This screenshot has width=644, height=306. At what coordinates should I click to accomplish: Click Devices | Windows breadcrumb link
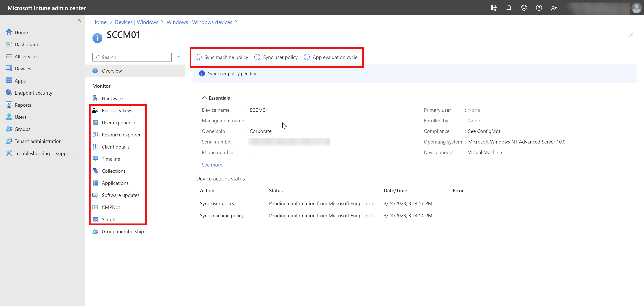tap(136, 22)
